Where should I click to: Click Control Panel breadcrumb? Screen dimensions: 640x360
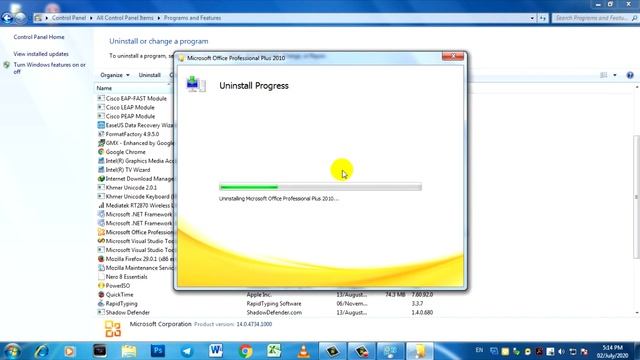(69, 18)
